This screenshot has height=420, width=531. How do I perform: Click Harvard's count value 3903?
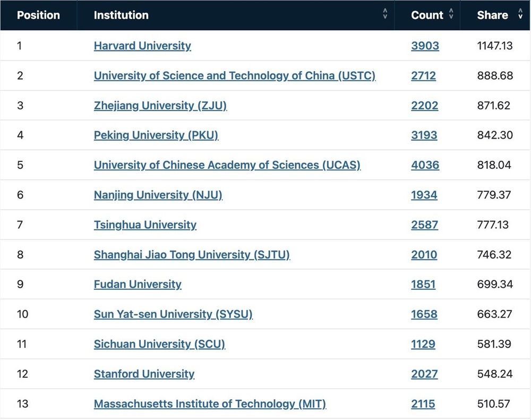425,46
